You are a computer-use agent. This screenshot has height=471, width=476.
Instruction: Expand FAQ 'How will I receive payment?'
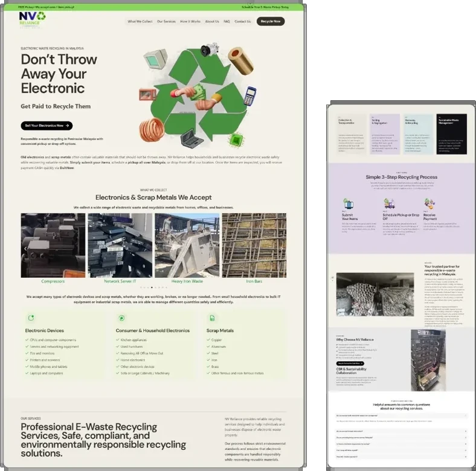point(401,457)
